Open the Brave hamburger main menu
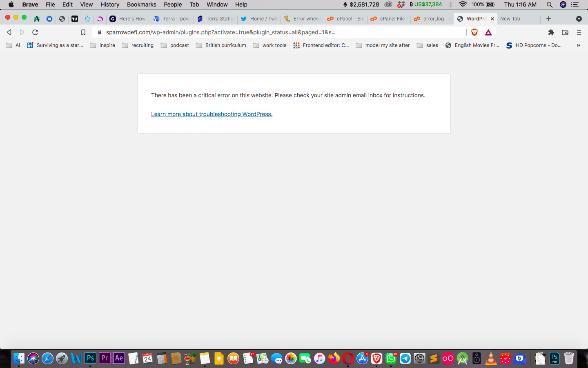 tap(579, 32)
